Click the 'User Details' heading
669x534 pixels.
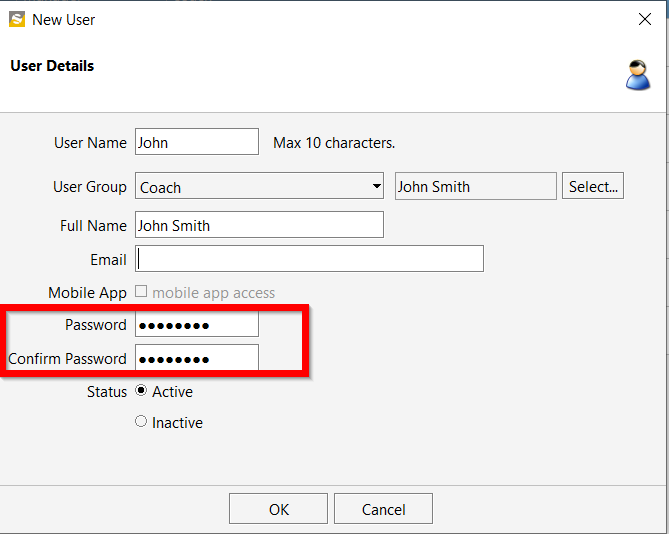click(x=52, y=66)
